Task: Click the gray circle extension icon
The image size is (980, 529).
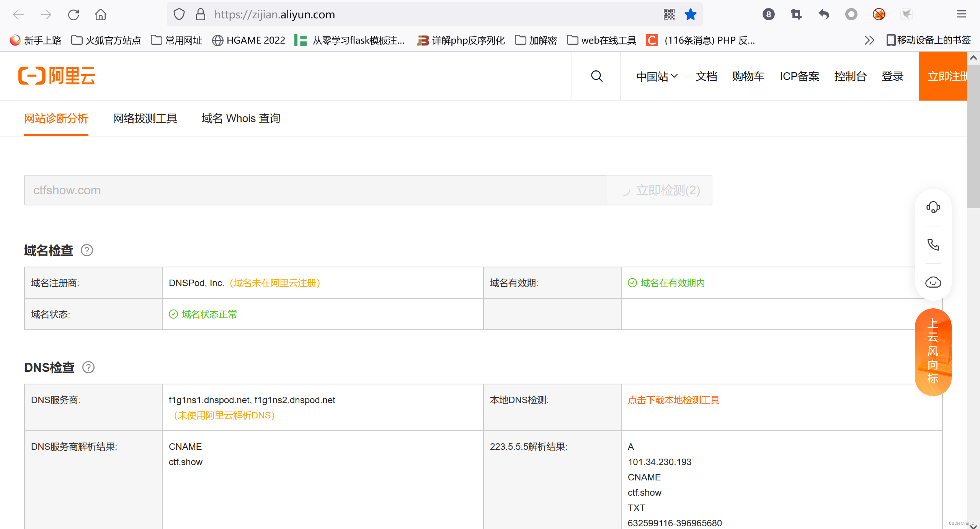Action: pyautogui.click(x=851, y=15)
